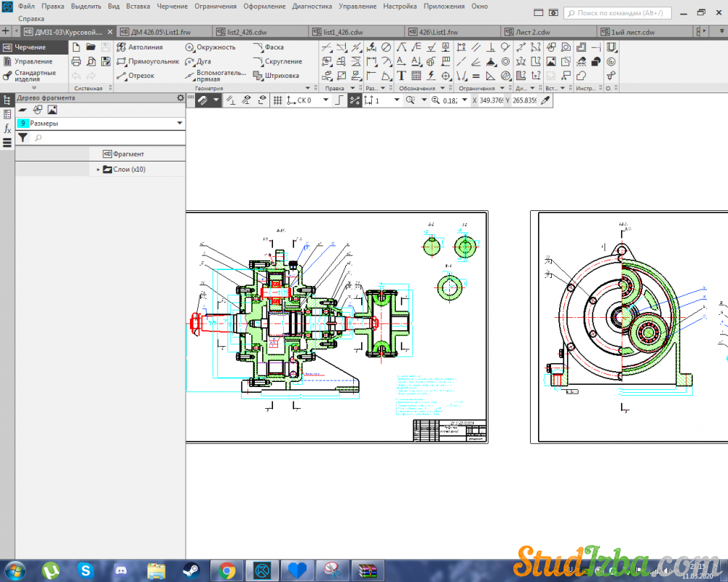
Task: Open Google Chrome from the taskbar
Action: pyautogui.click(x=226, y=570)
